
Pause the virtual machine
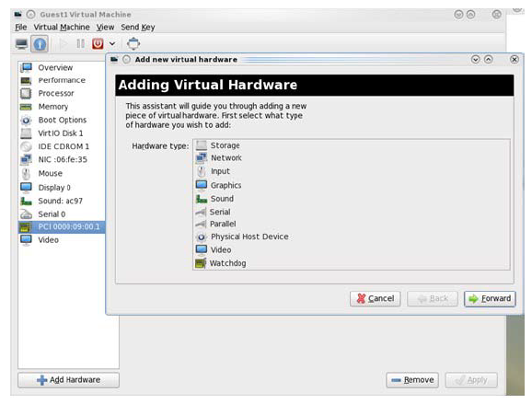tap(81, 43)
